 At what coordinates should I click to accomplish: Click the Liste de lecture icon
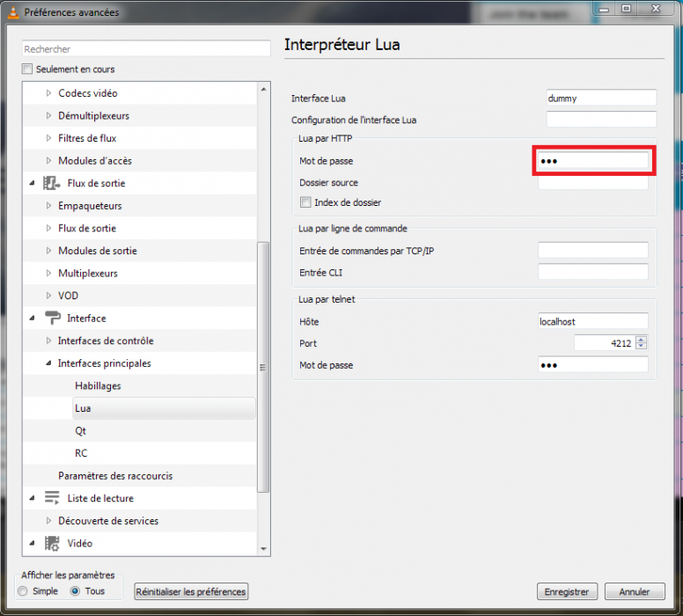click(51, 498)
